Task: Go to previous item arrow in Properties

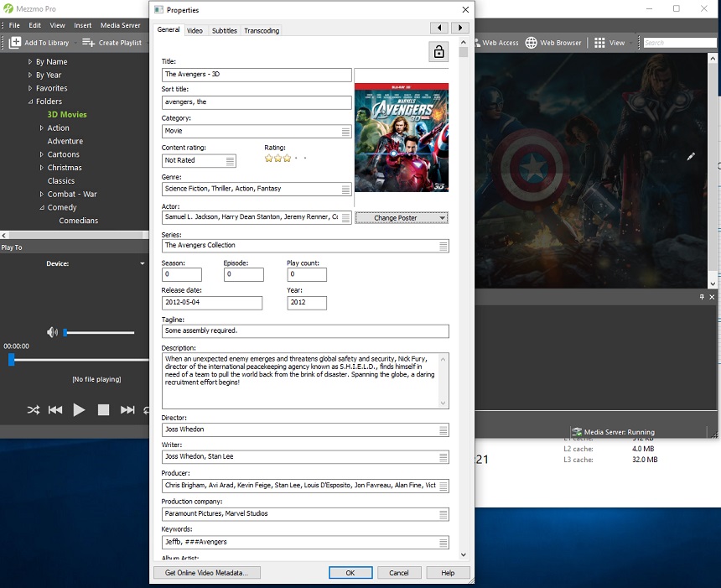Action: coord(439,28)
